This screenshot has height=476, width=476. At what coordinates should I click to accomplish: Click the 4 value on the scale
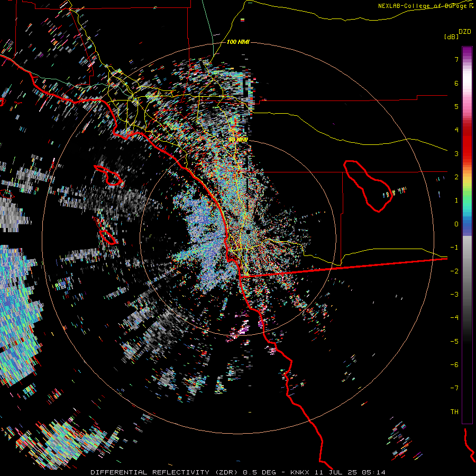click(x=456, y=130)
